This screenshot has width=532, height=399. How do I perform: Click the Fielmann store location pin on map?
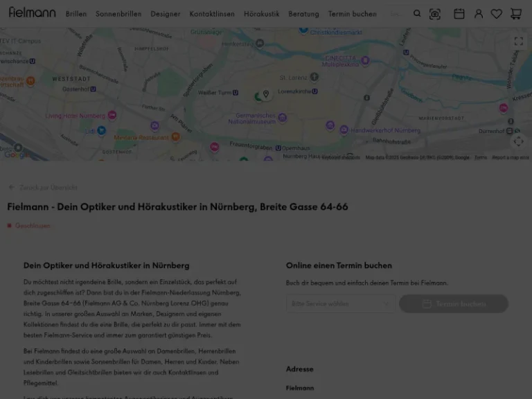pyautogui.click(x=266, y=94)
